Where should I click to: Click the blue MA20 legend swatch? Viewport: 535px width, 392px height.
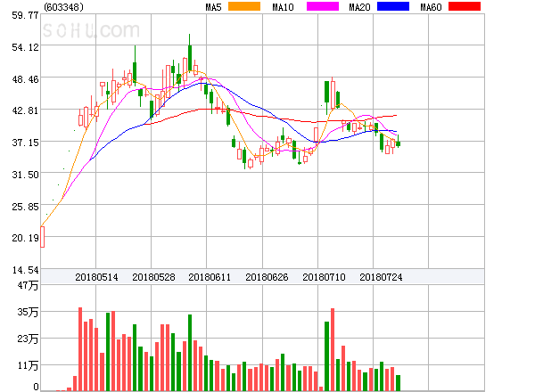(393, 6)
